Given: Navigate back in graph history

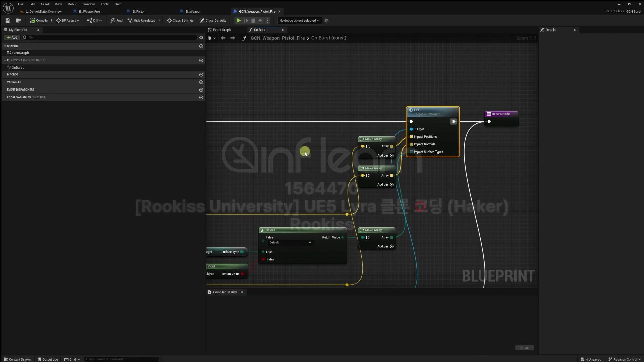Looking at the screenshot, I should [223, 38].
